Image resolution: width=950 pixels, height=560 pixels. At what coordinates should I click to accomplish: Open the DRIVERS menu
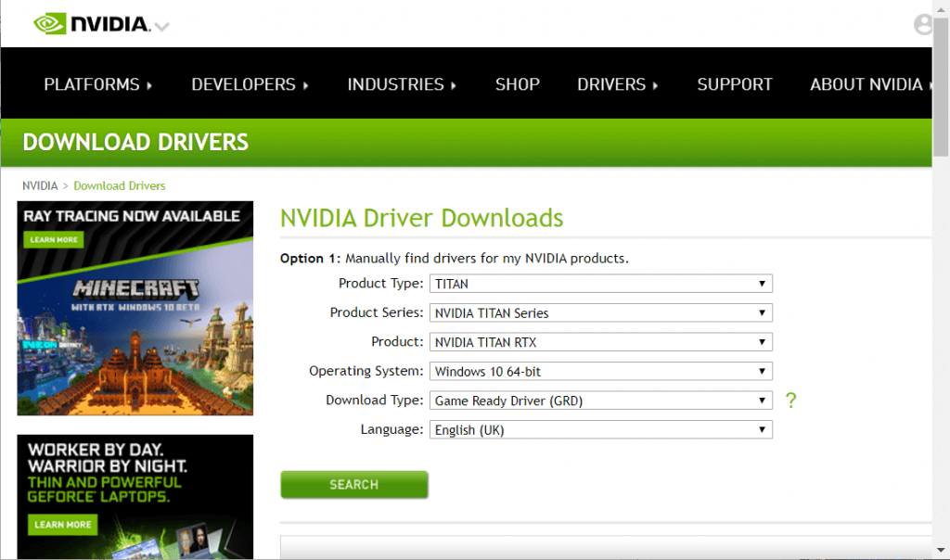click(x=617, y=84)
